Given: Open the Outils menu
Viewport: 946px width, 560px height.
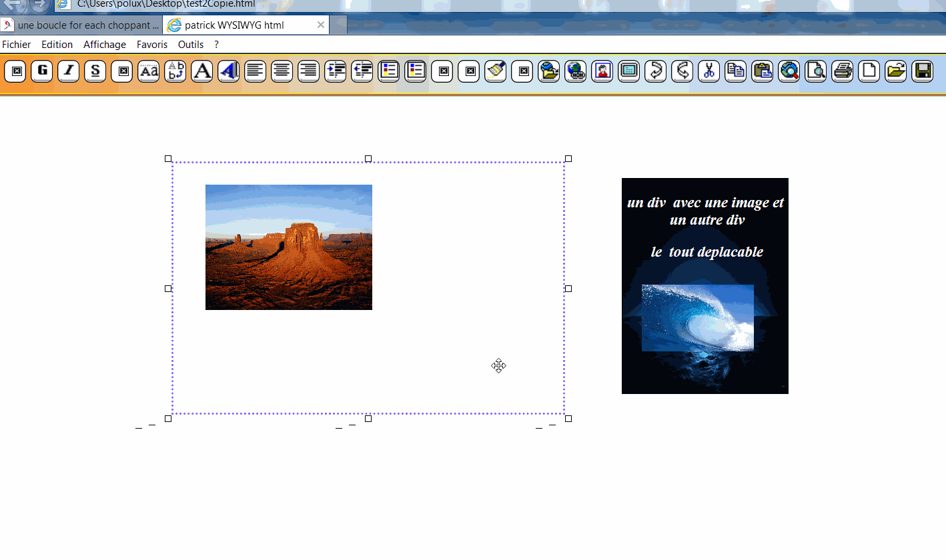Looking at the screenshot, I should coord(191,45).
